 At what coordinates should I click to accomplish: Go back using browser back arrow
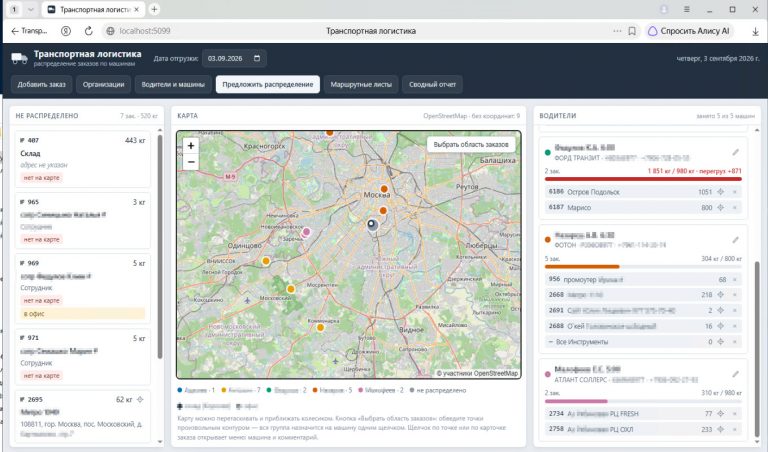(x=15, y=31)
